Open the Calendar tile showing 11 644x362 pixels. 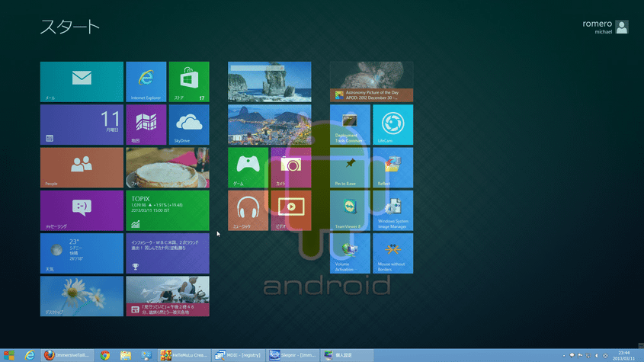[82, 124]
